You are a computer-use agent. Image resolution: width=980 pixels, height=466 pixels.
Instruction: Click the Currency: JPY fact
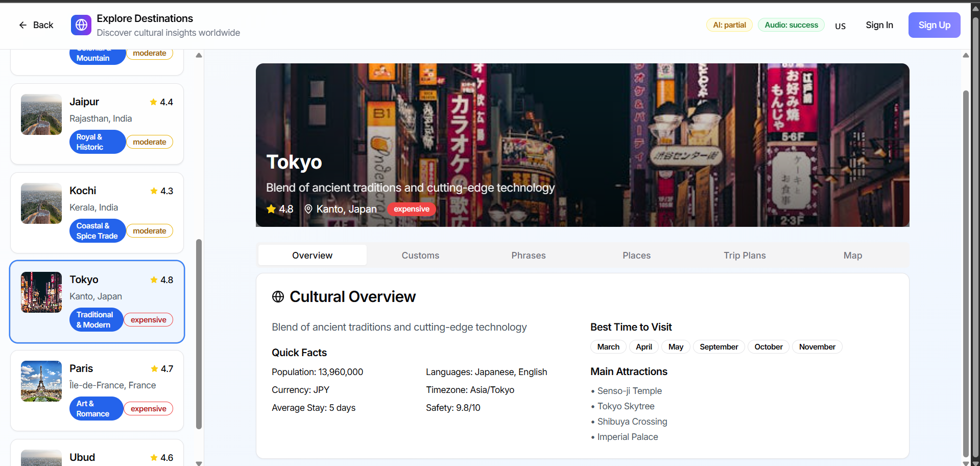(301, 390)
